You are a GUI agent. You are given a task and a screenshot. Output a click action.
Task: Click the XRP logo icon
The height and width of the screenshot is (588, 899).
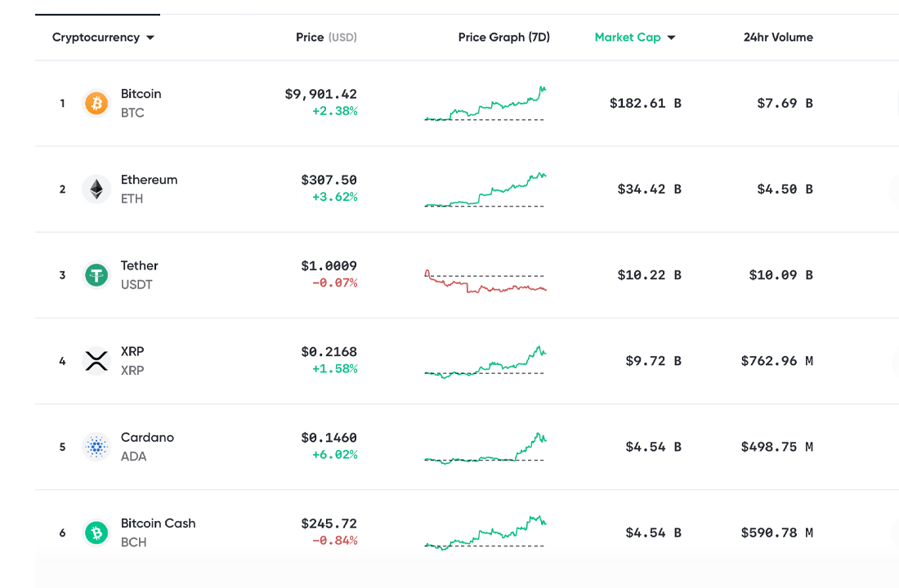click(x=96, y=361)
